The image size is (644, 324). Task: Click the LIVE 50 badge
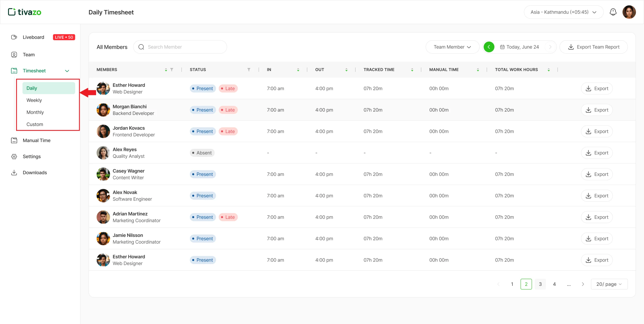point(64,37)
